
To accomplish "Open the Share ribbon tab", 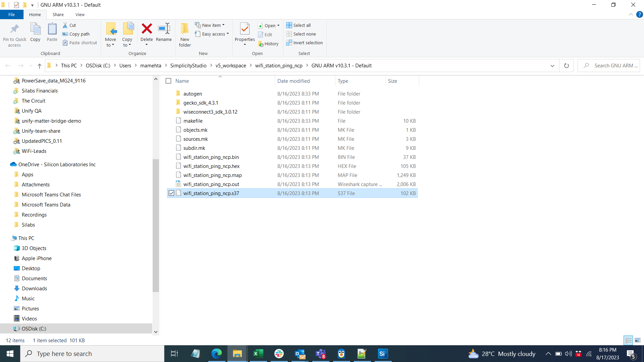I will [x=58, y=15].
